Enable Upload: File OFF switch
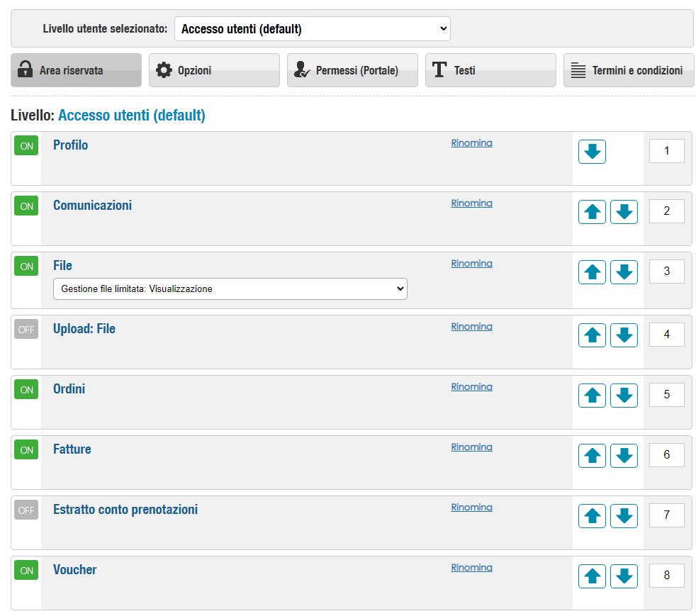The image size is (696, 616). point(26,330)
